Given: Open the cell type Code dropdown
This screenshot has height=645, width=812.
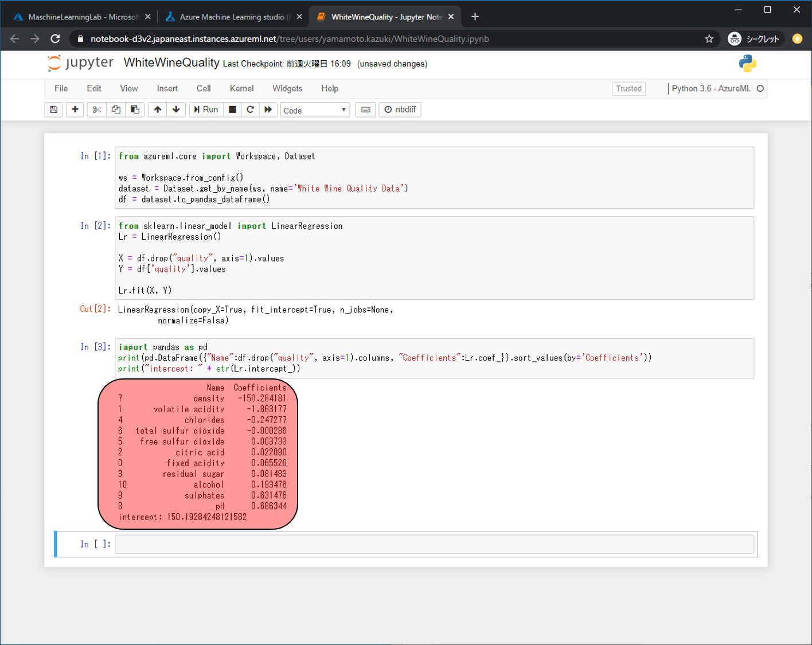Looking at the screenshot, I should click(315, 110).
